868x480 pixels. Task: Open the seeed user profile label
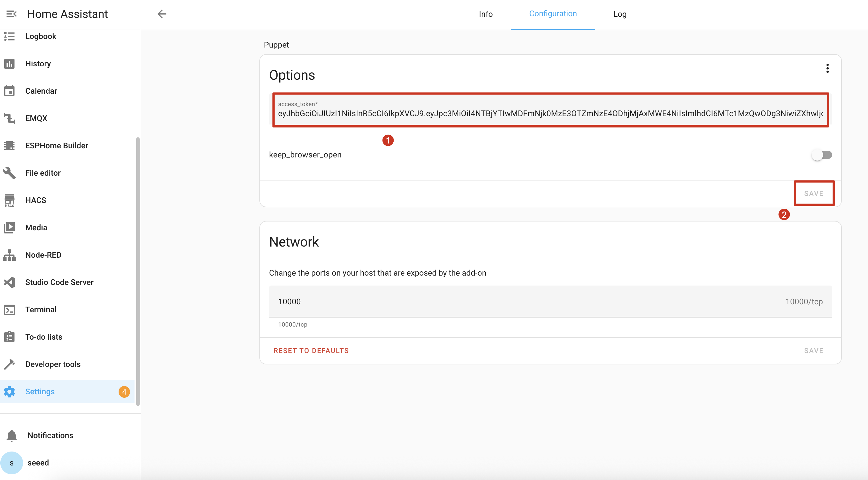coord(38,462)
